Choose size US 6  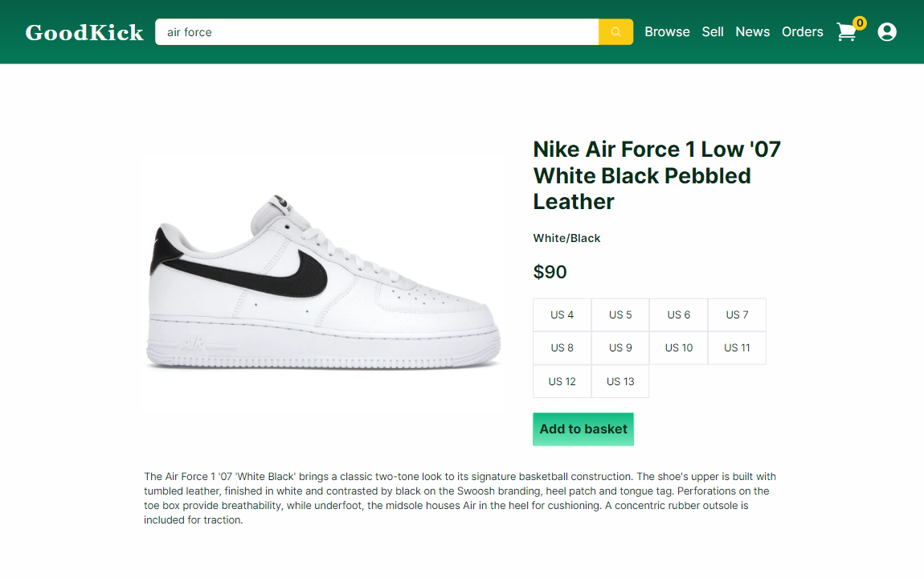pos(679,315)
